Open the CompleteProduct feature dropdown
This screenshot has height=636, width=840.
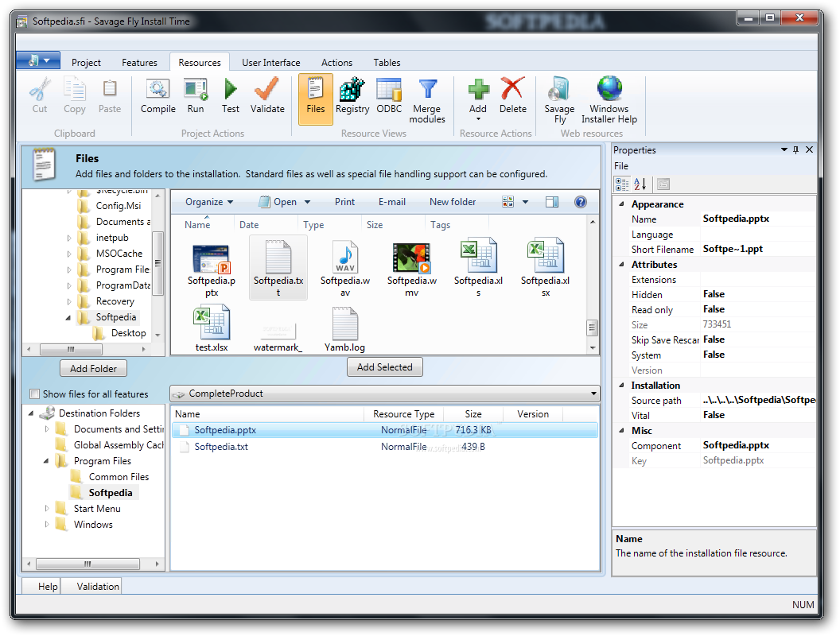pyautogui.click(x=385, y=394)
